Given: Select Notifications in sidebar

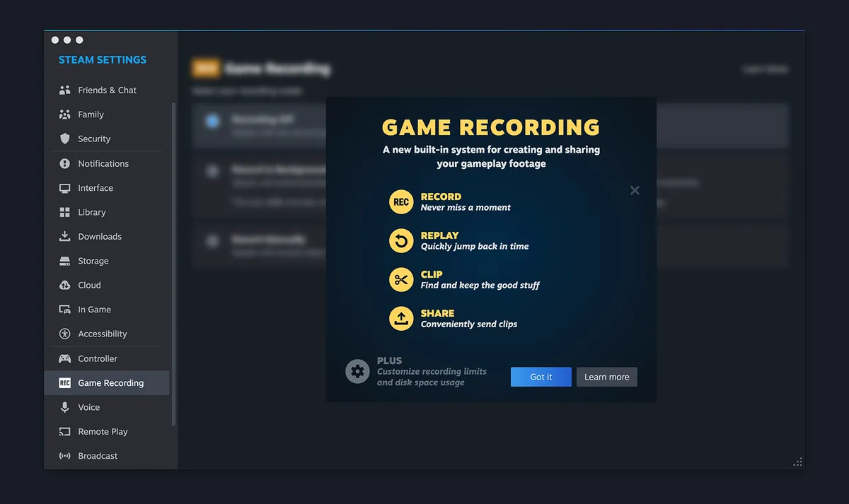Looking at the screenshot, I should tap(107, 163).
